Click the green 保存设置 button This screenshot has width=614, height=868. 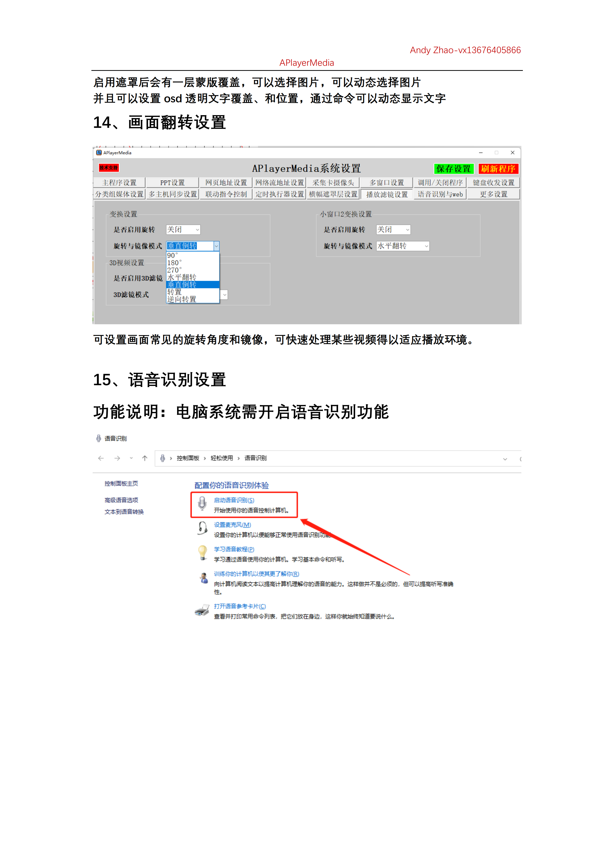454,169
